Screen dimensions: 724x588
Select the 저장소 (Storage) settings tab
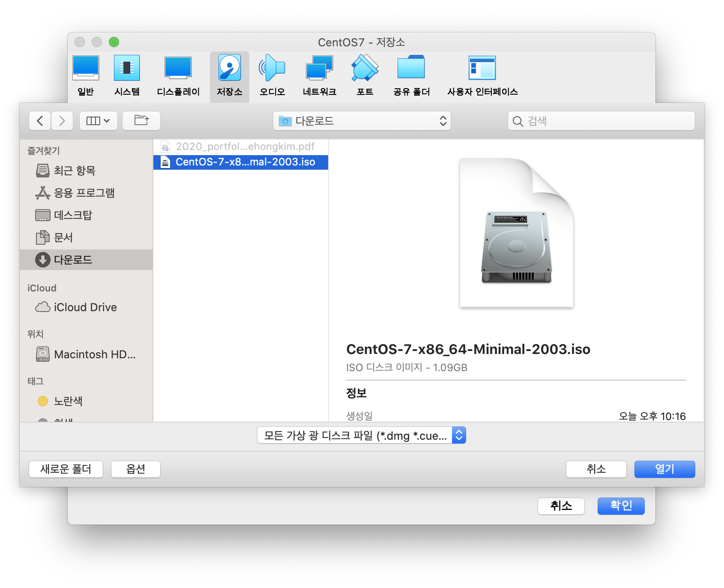pyautogui.click(x=230, y=76)
